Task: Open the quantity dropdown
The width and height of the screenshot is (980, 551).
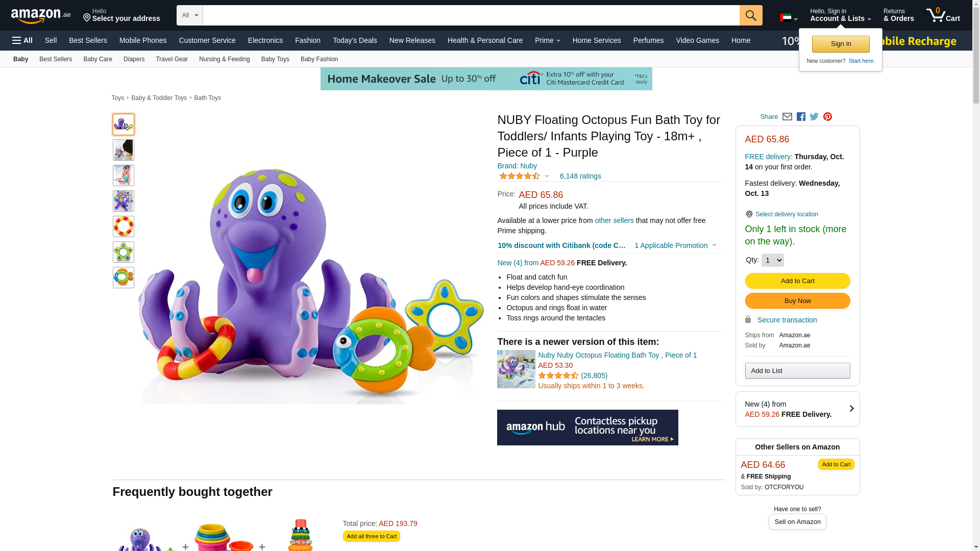Action: tap(772, 260)
